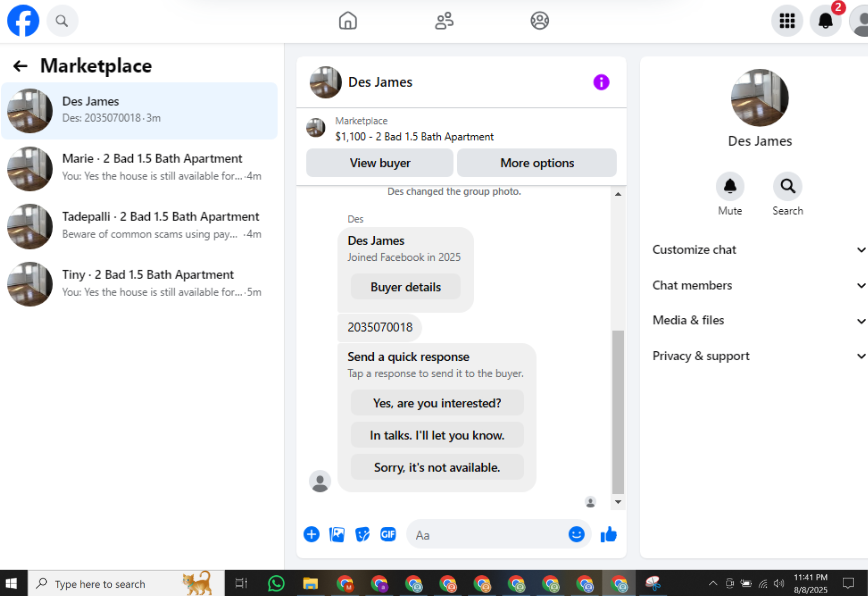Open the $1,100 - 2 Bad 1.5 Bath listing

click(x=415, y=137)
